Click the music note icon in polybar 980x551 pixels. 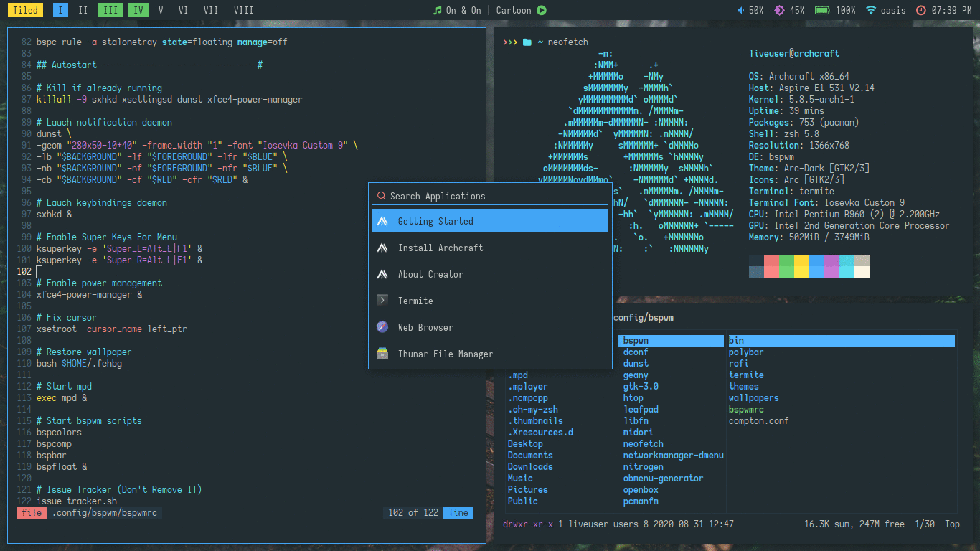point(438,10)
